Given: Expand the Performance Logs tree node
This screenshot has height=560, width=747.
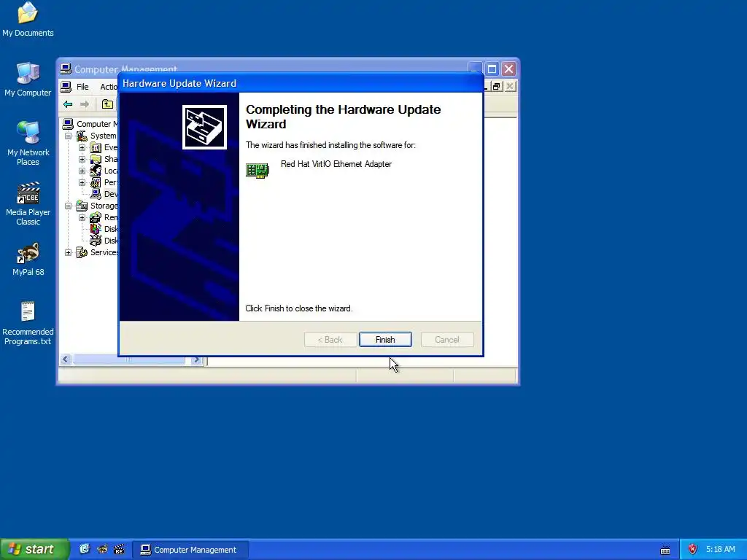Looking at the screenshot, I should 82,182.
